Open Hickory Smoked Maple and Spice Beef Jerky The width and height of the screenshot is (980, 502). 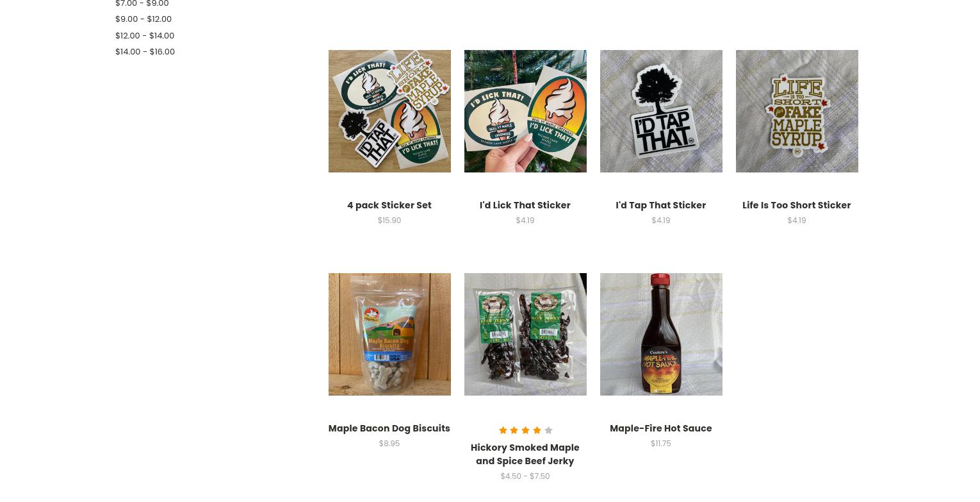(x=525, y=454)
